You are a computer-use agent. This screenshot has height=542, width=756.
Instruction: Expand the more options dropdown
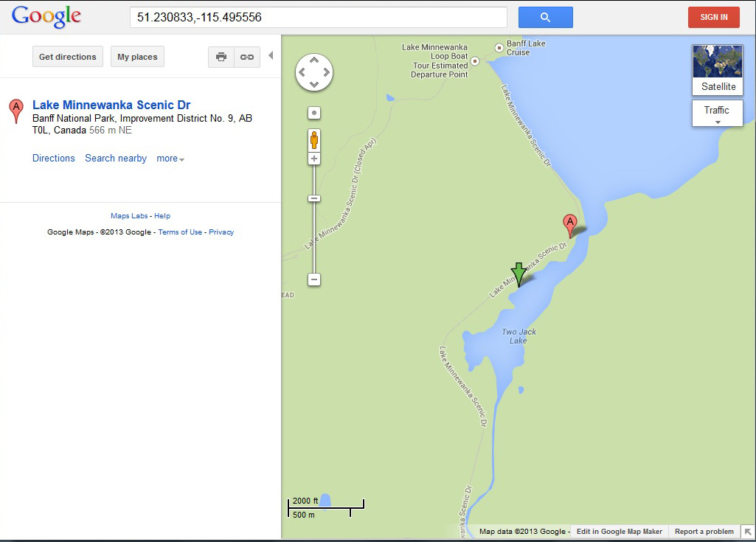170,159
